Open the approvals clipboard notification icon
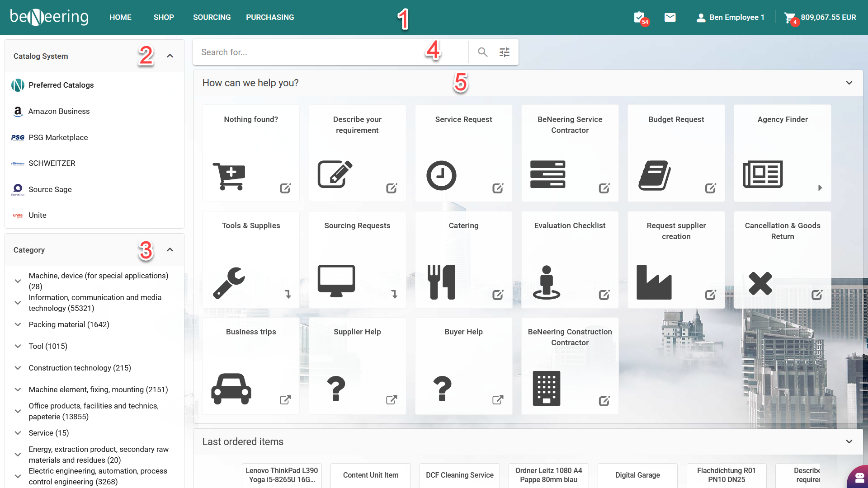This screenshot has height=488, width=868. pos(639,18)
